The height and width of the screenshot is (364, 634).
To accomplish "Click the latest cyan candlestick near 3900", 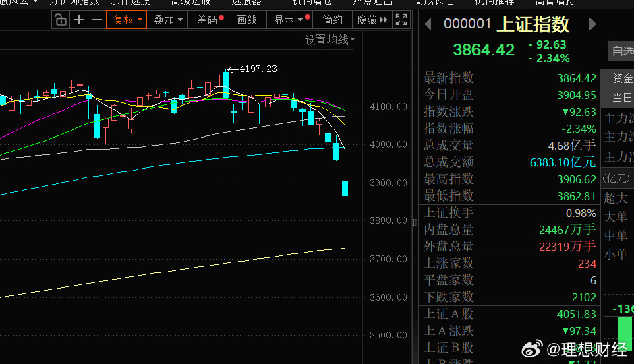I will click(345, 188).
